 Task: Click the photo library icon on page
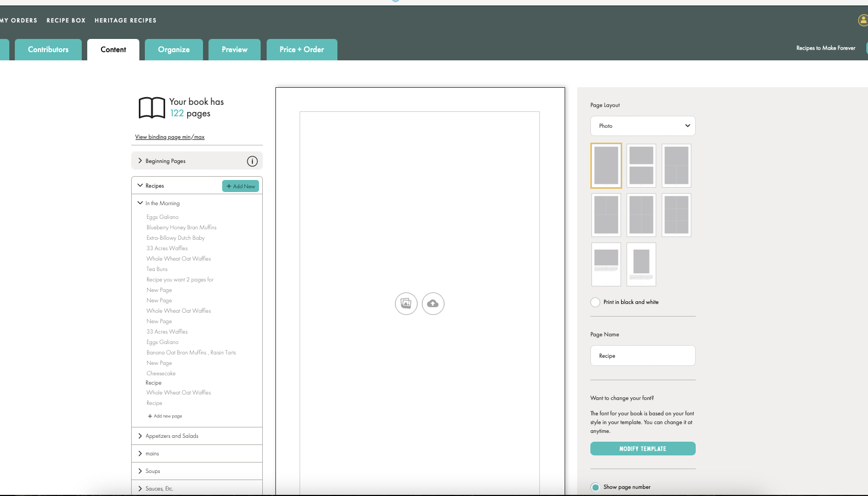pos(406,303)
